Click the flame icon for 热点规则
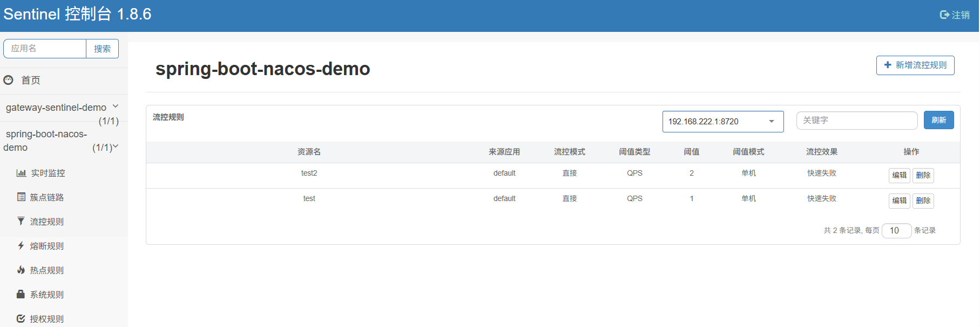Screen dimensions: 980x327 21,270
